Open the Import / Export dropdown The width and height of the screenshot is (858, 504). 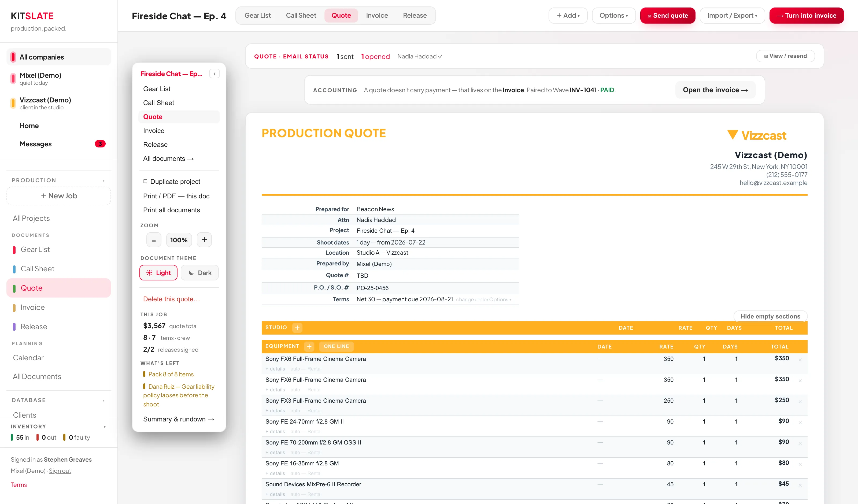[732, 15]
